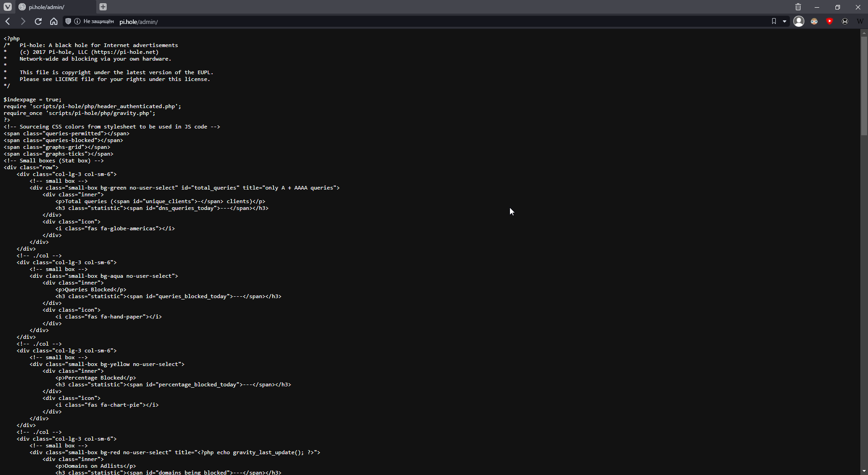Open the closed tabs trash can
This screenshot has height=475, width=868.
(798, 7)
